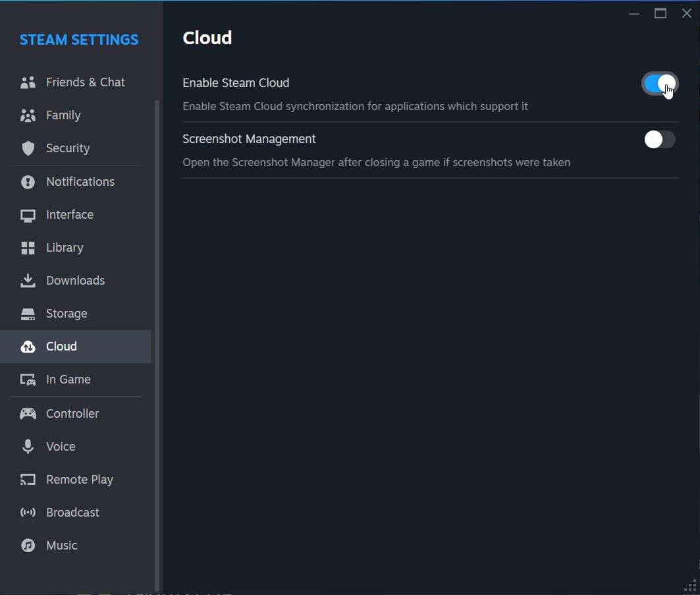This screenshot has width=700, height=595.
Task: Close the Steam Settings window
Action: [687, 14]
